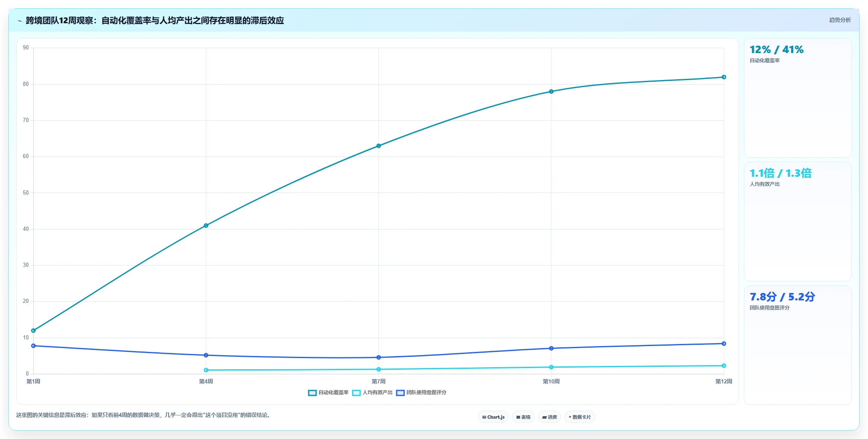This screenshot has height=439, width=868.
Task: Toggle the 自动化覆盖率 legend color box
Action: click(x=312, y=393)
